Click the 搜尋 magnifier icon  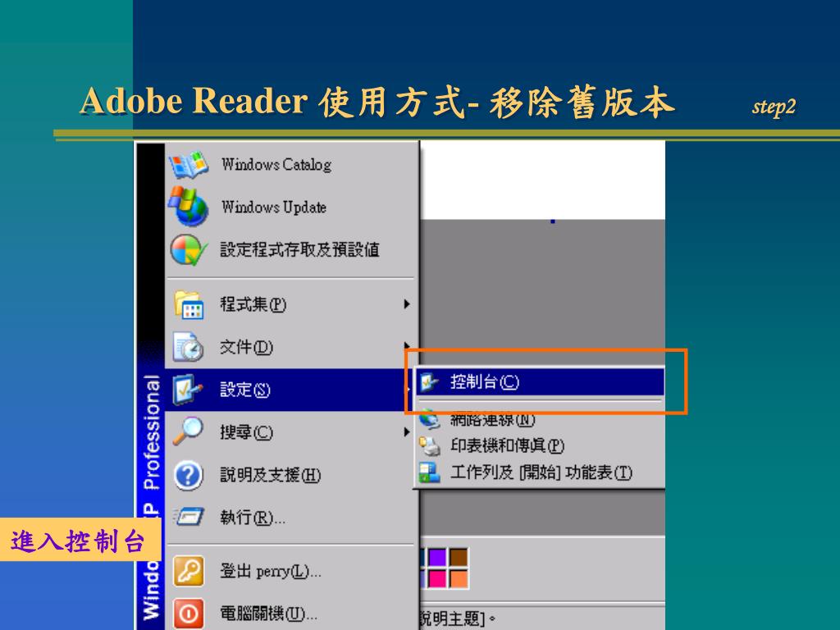click(x=188, y=431)
